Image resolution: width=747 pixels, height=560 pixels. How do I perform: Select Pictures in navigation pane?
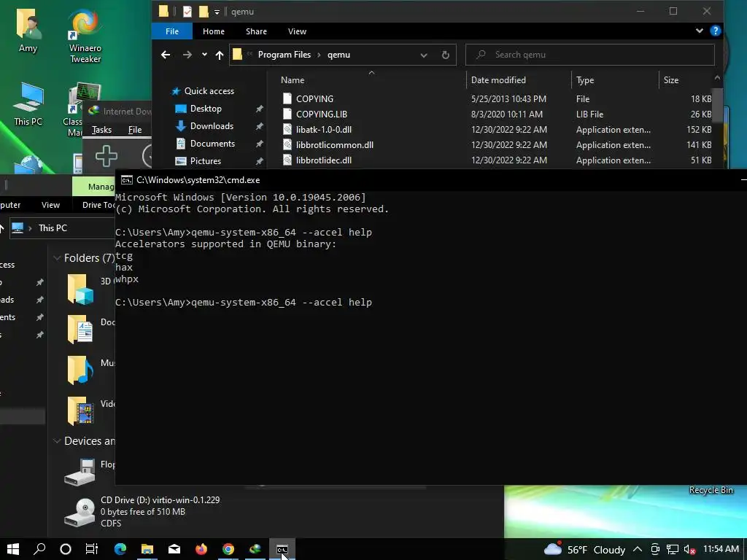[x=205, y=161]
